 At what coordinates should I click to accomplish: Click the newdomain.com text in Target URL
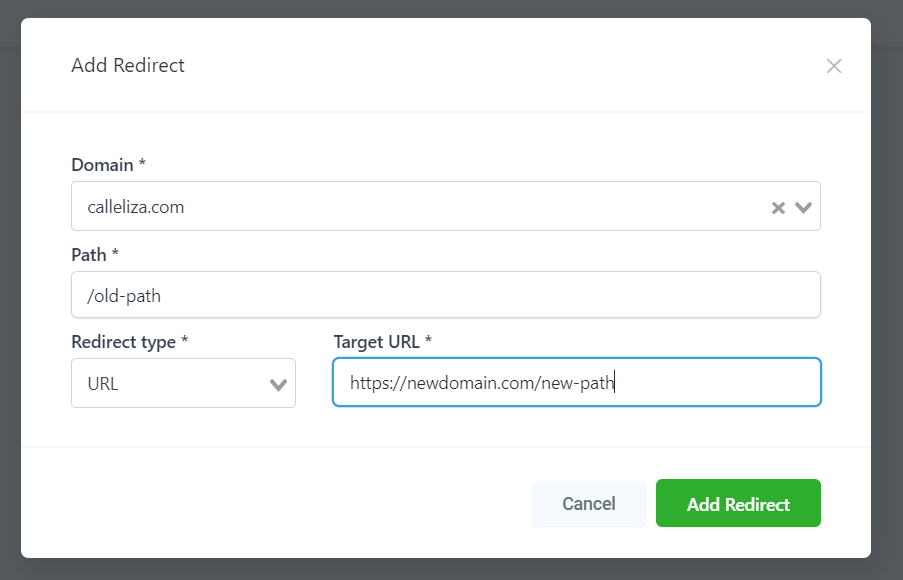tap(469, 383)
